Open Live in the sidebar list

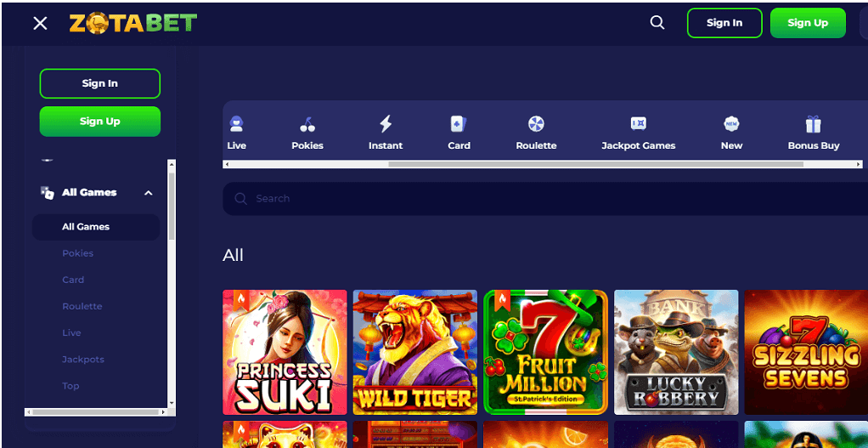pyautogui.click(x=71, y=333)
